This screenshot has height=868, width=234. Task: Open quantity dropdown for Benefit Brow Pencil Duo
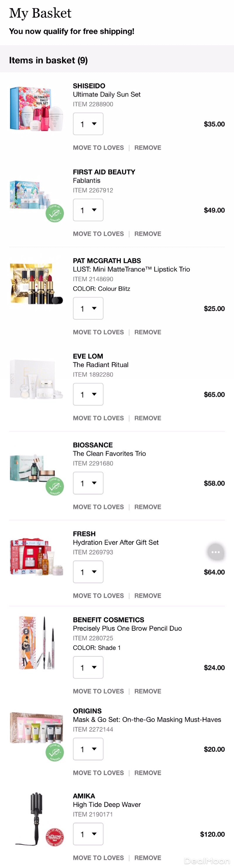(x=88, y=667)
